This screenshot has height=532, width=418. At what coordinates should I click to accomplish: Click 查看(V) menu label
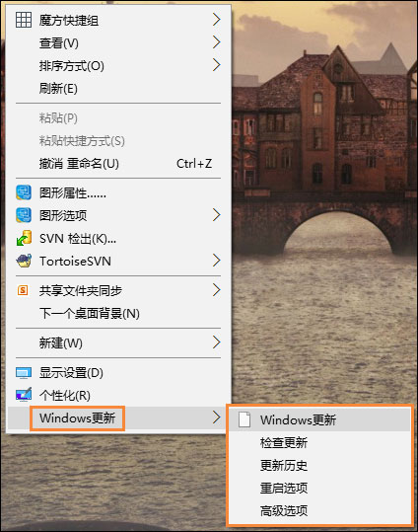pos(59,43)
